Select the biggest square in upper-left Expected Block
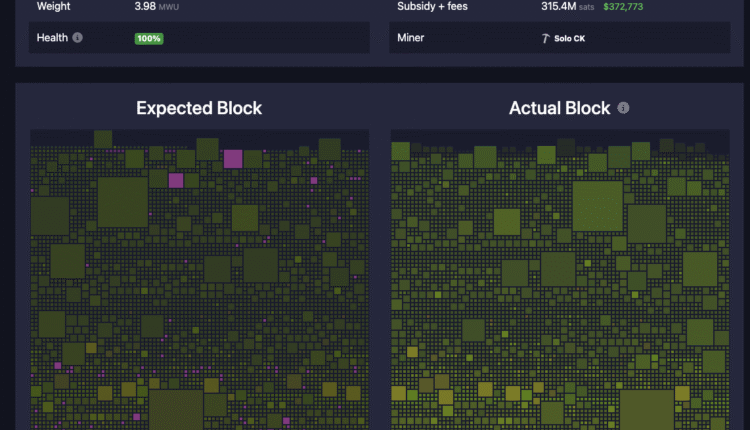Screen dimensions: 750x430 (x=123, y=202)
